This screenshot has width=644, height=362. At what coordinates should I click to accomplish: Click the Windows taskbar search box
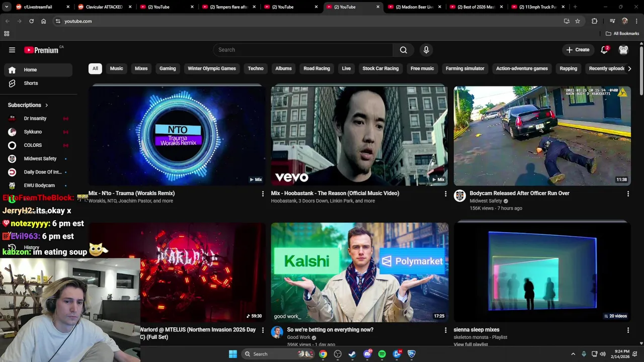[x=277, y=354]
